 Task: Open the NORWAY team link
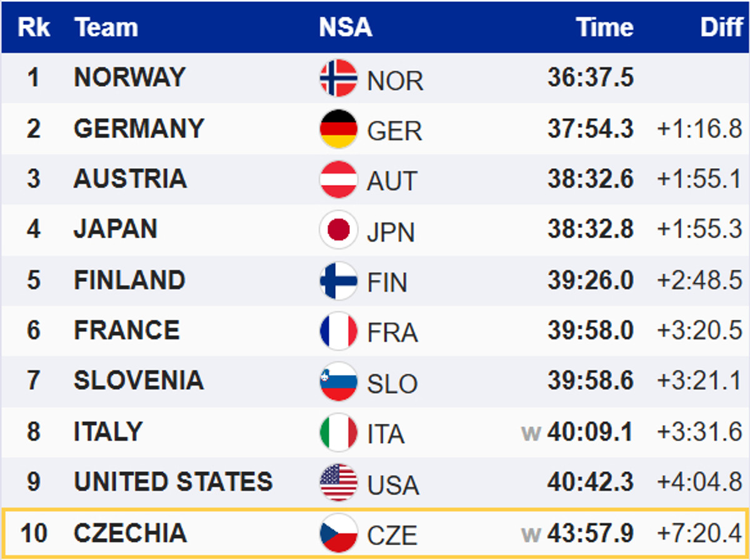pyautogui.click(x=129, y=77)
